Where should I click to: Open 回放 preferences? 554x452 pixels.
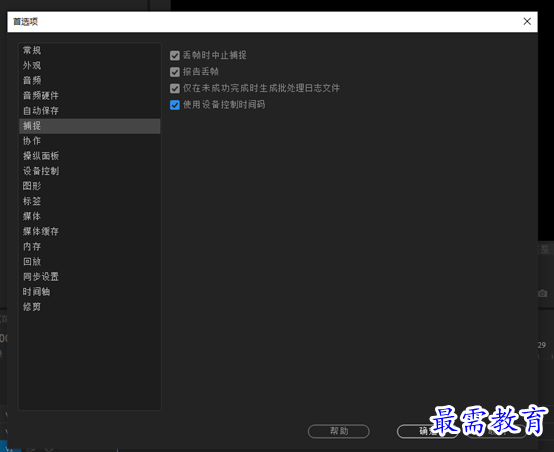pos(90,262)
